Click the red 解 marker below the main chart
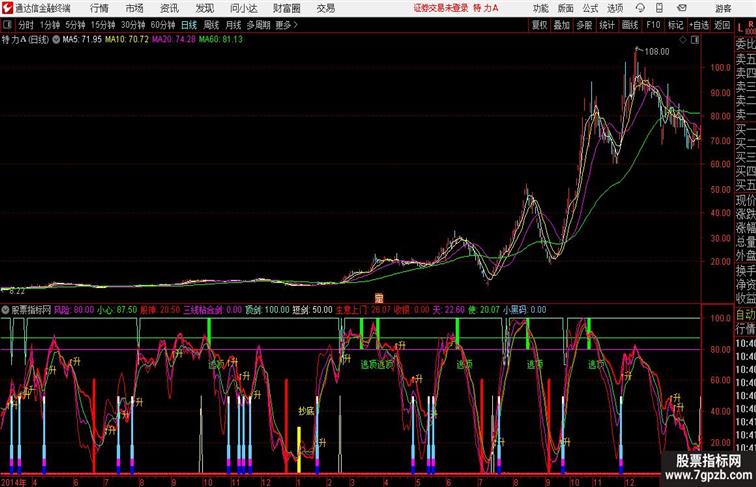This screenshot has height=487, width=756. pos(379,299)
